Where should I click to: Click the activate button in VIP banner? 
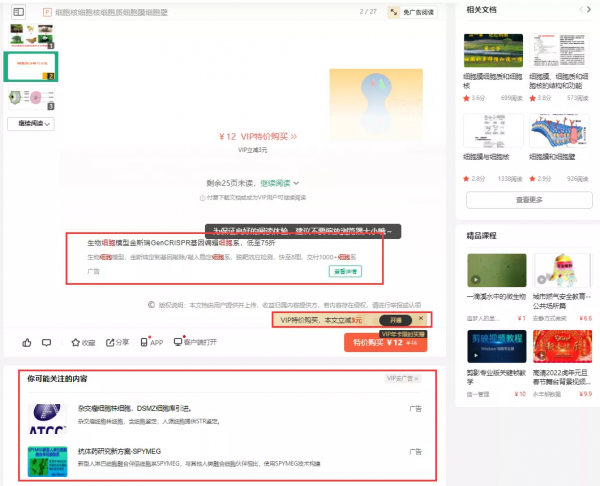396,320
